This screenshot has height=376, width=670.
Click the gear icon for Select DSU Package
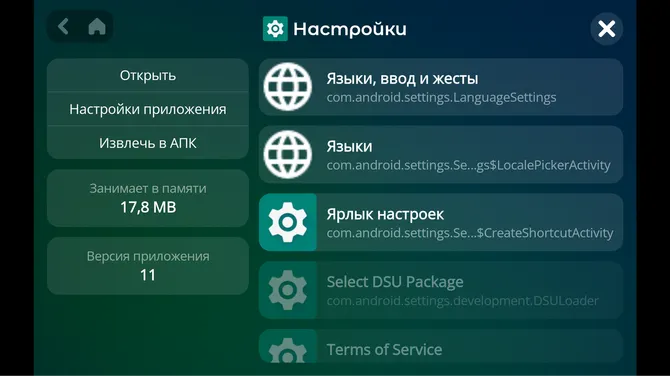tap(288, 290)
